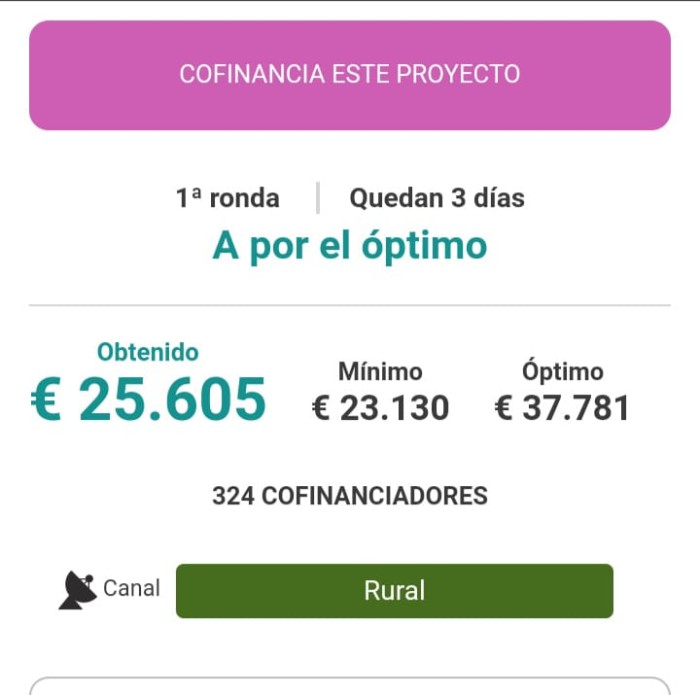This screenshot has height=695, width=700.
Task: Click the Mínimo label
Action: pos(380,372)
